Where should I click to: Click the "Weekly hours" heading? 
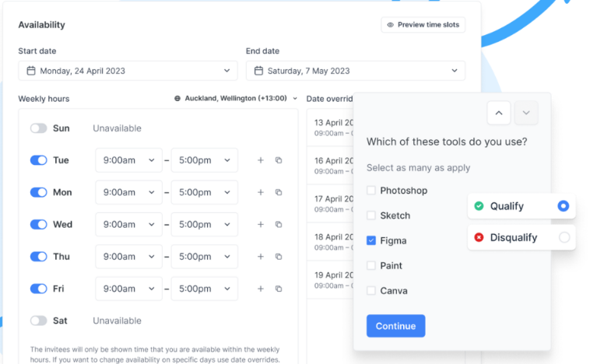point(44,99)
